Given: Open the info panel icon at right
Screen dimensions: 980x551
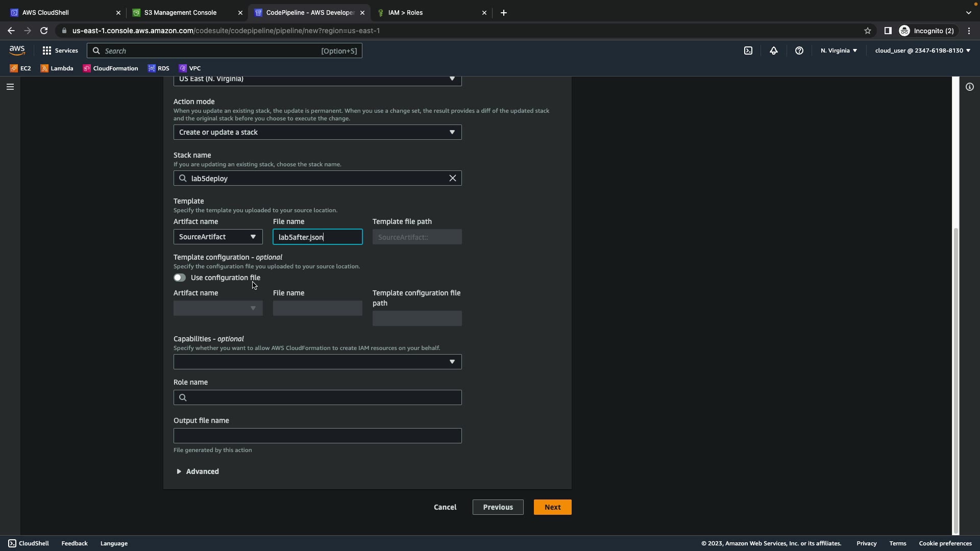Looking at the screenshot, I should click(969, 87).
